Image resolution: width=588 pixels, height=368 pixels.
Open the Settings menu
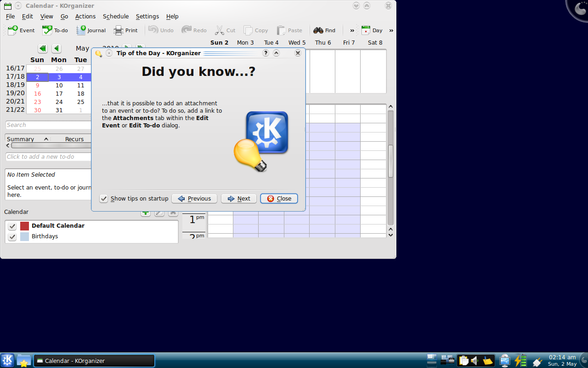click(x=147, y=16)
